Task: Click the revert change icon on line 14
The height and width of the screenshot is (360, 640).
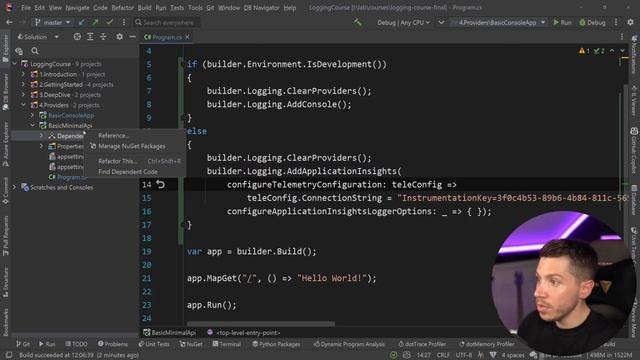Action: coord(160,184)
